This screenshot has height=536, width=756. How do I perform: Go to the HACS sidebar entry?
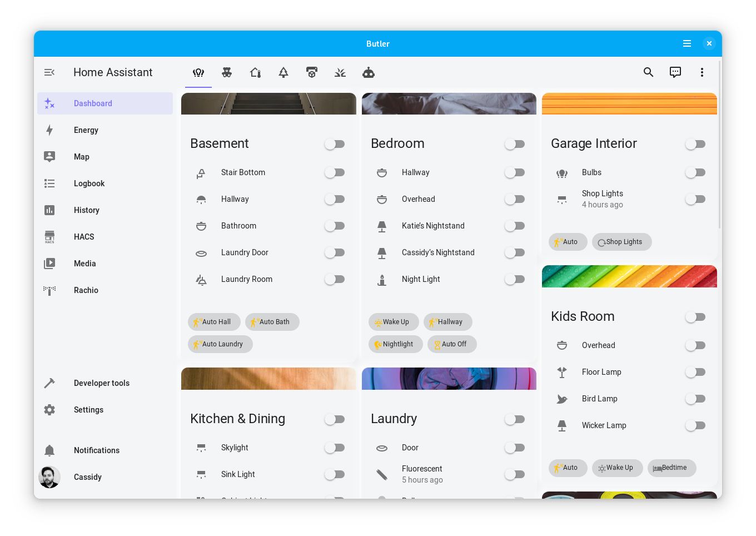point(84,237)
